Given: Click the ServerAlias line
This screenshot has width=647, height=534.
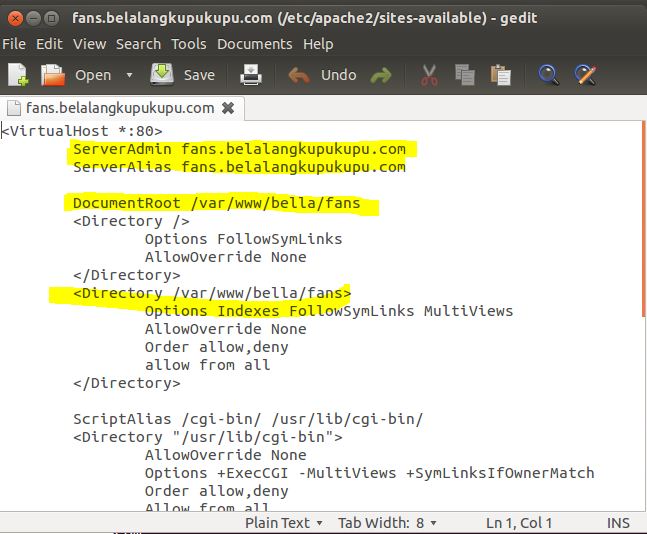Looking at the screenshot, I should (x=239, y=167).
